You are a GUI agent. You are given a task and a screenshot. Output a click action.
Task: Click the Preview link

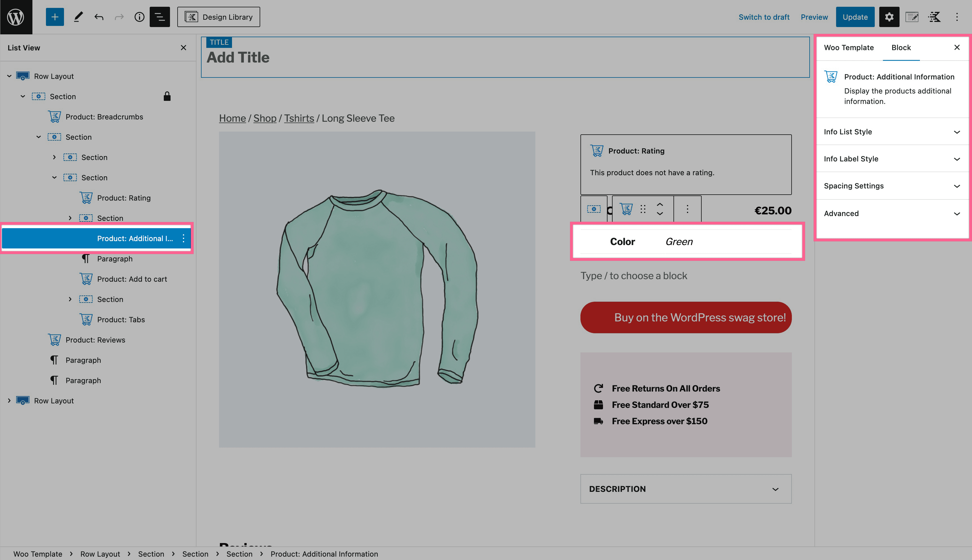coord(814,17)
